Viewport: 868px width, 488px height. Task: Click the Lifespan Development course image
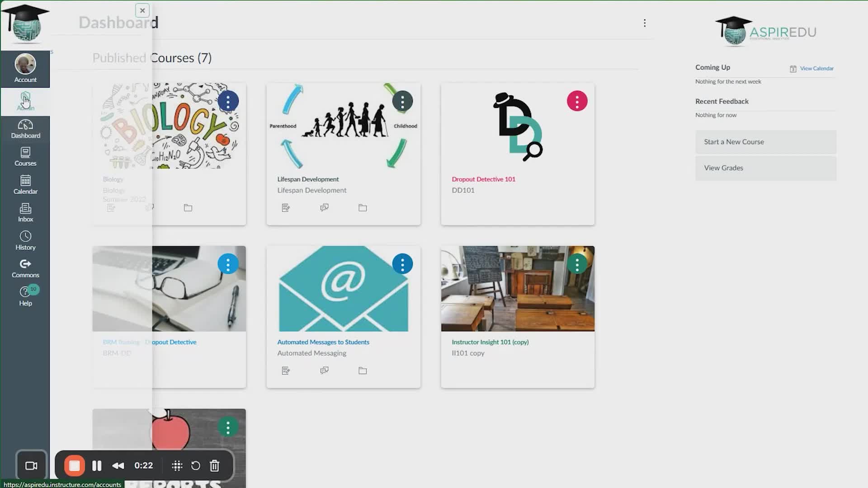pos(344,126)
